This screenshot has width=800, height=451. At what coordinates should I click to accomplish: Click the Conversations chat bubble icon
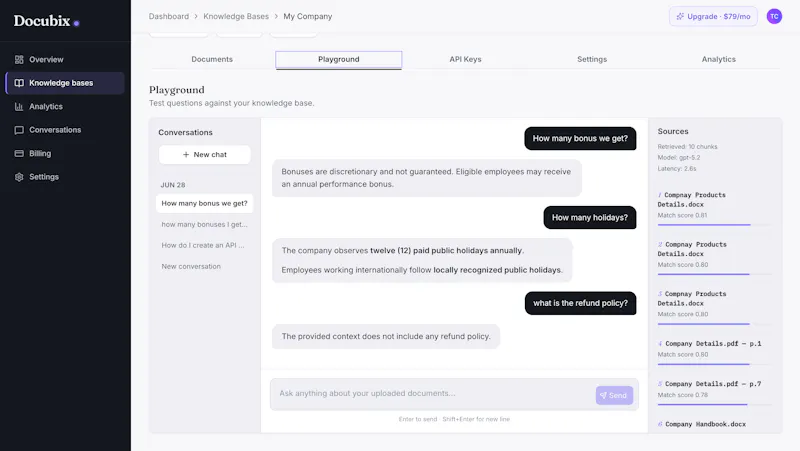coord(19,130)
